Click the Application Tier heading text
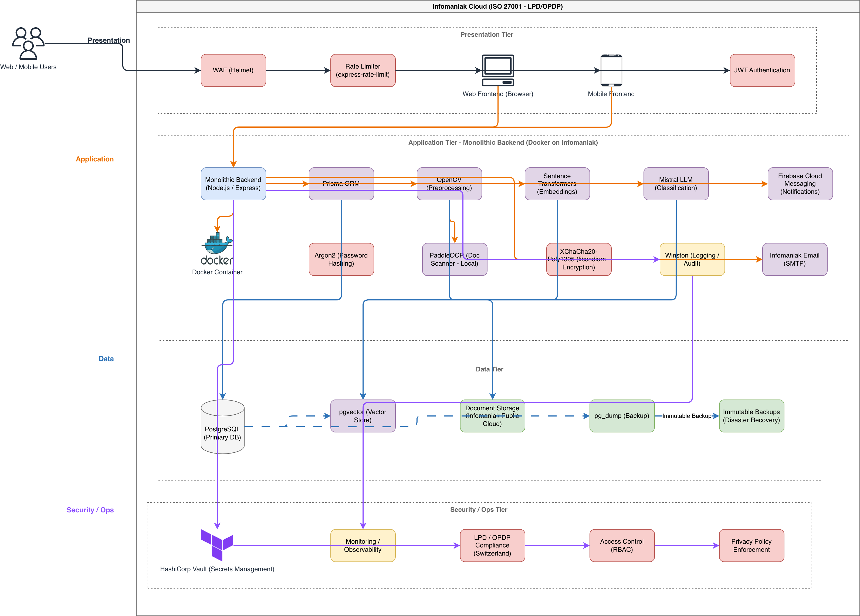The width and height of the screenshot is (860, 616). click(503, 143)
